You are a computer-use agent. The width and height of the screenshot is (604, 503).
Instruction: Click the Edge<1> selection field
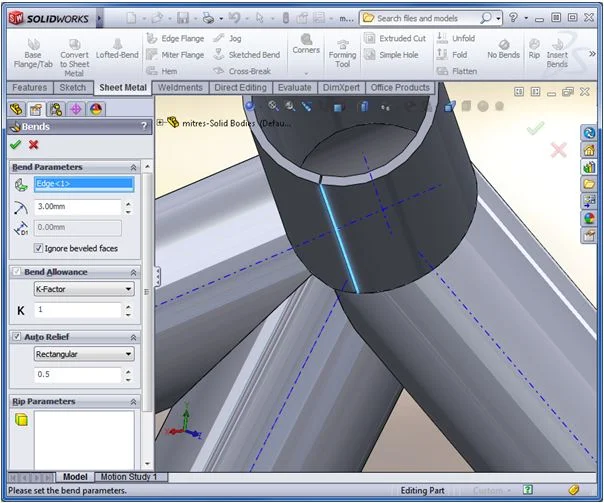click(82, 184)
